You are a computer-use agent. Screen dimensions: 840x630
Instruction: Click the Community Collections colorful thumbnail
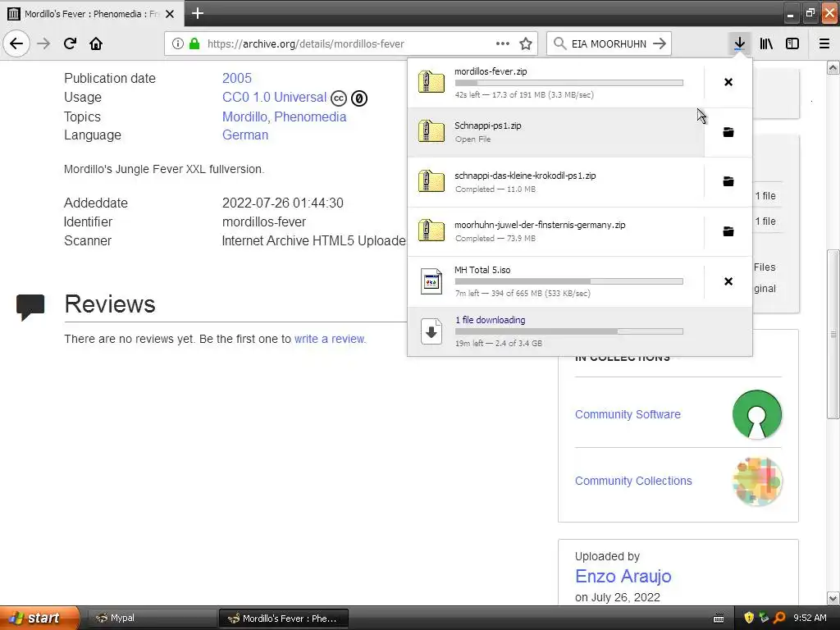[x=757, y=481]
